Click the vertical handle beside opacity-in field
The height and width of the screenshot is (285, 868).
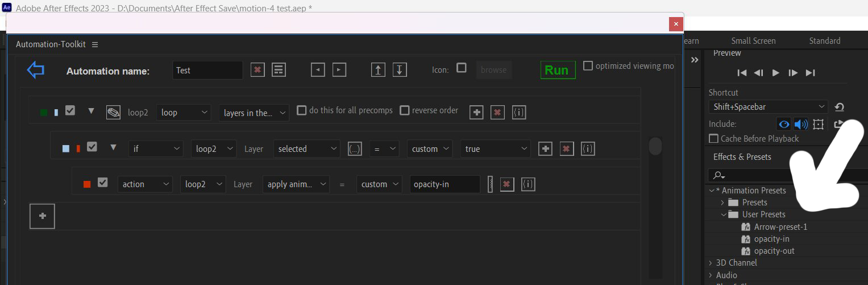[491, 184]
